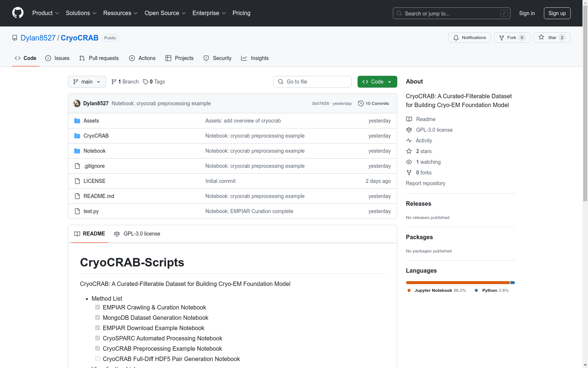The image size is (588, 368).
Task: Click the star icon in Star button
Action: 541,37
